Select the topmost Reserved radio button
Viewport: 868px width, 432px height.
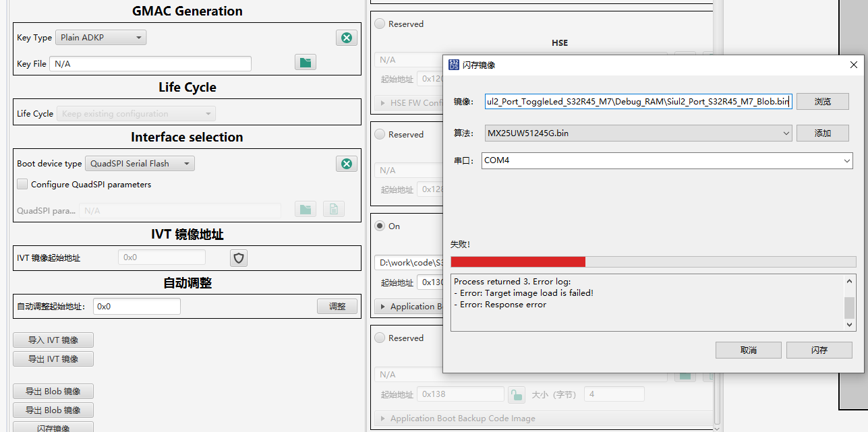click(x=378, y=24)
